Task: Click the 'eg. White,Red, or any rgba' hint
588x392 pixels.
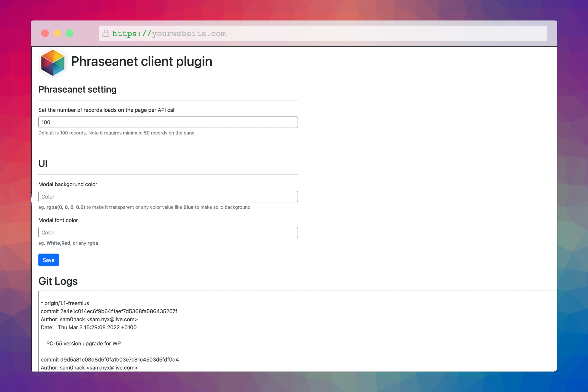Action: [x=68, y=243]
